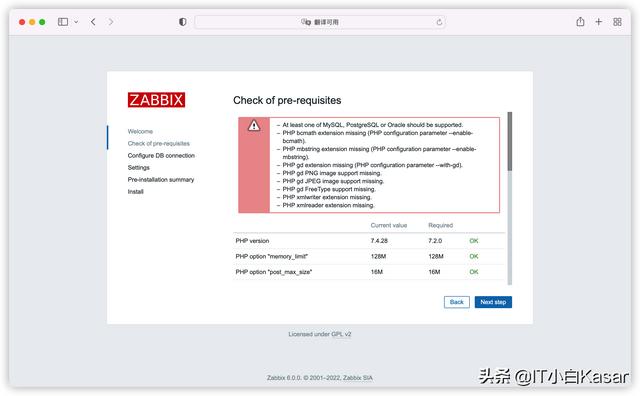Click the ZABBIX logo

[x=156, y=100]
